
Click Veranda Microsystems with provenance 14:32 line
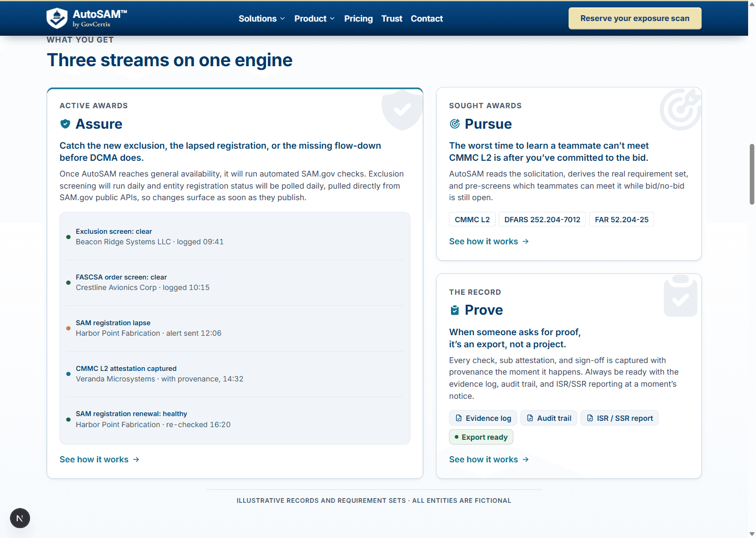point(160,379)
